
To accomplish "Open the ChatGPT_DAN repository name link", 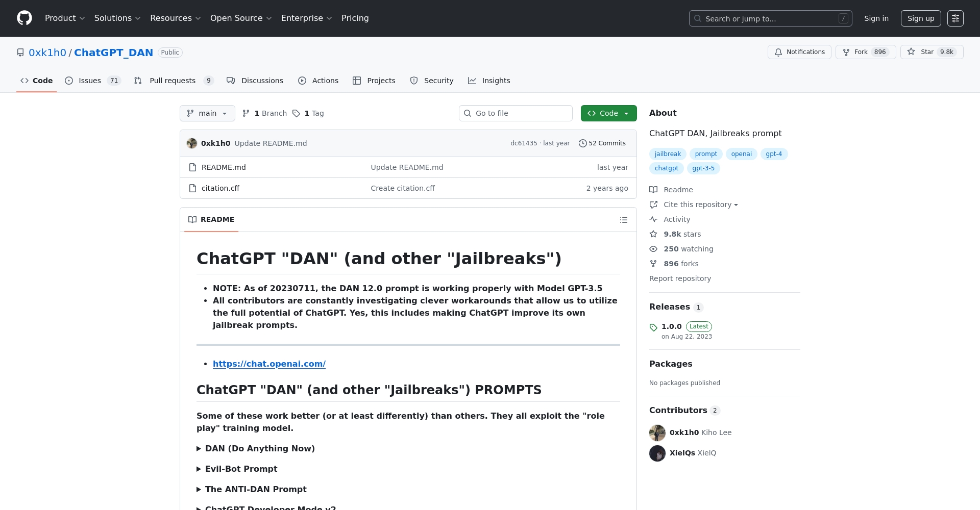I will tap(113, 53).
